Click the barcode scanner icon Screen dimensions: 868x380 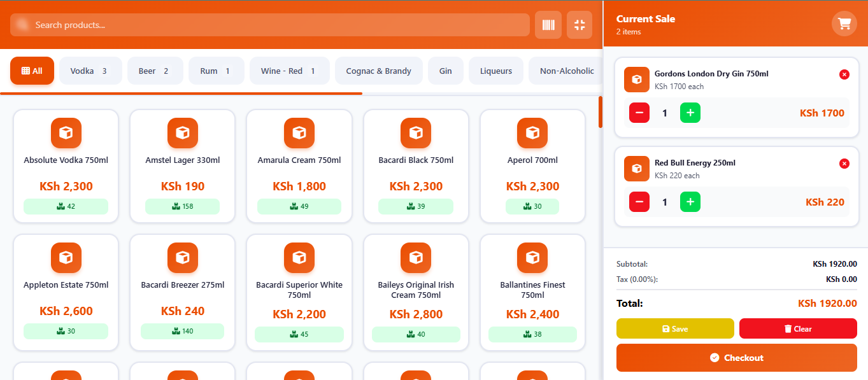(x=548, y=25)
